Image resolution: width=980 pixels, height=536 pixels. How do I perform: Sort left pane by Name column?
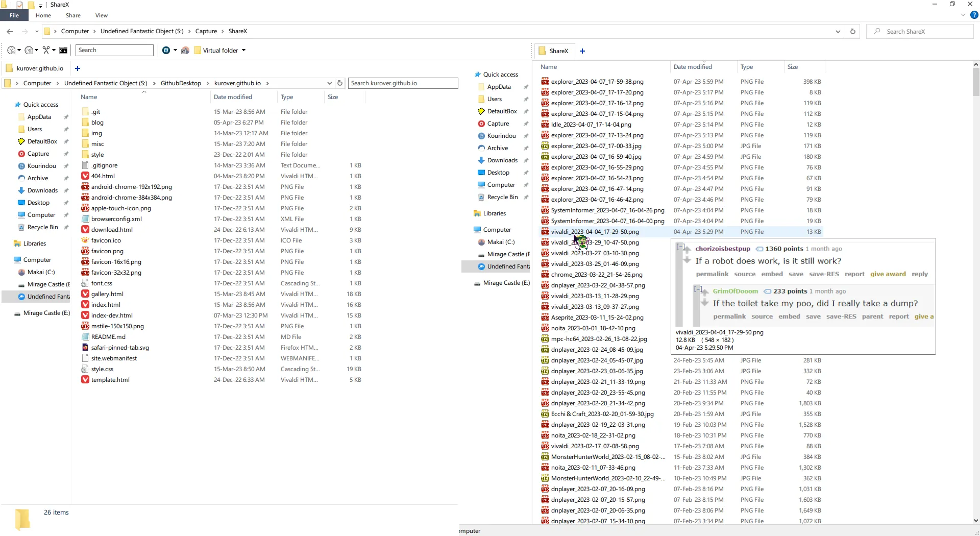[x=89, y=97]
